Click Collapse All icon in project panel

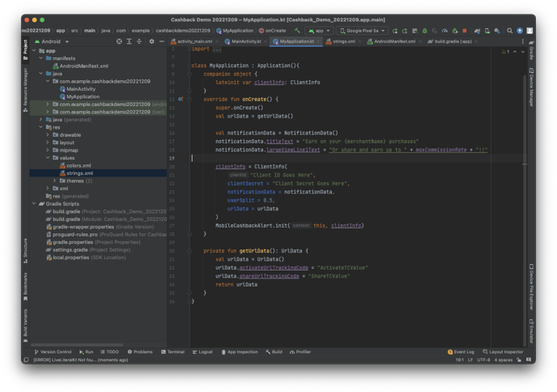pyautogui.click(x=138, y=40)
